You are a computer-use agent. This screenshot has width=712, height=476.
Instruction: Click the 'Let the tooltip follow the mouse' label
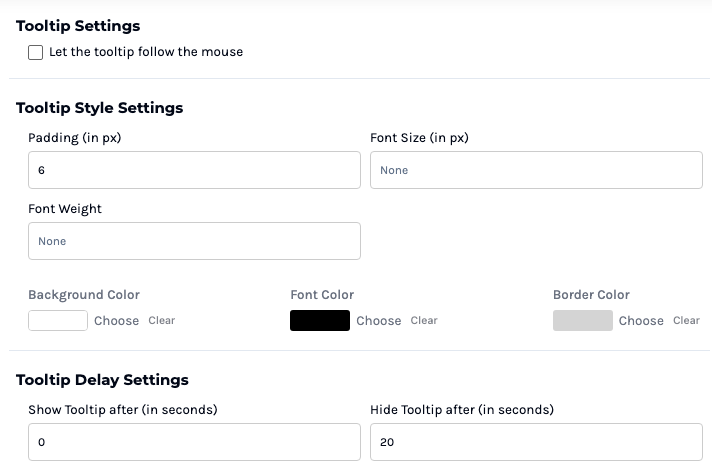[x=146, y=52]
